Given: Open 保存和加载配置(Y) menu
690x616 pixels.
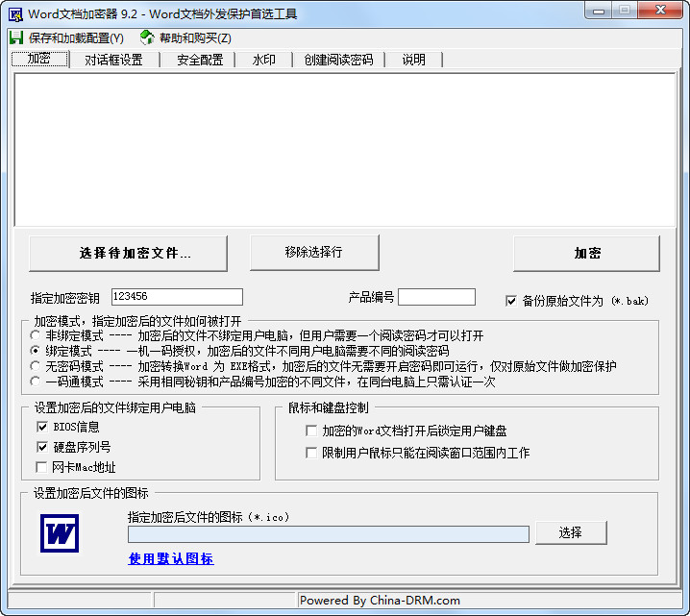Looking at the screenshot, I should 76,38.
